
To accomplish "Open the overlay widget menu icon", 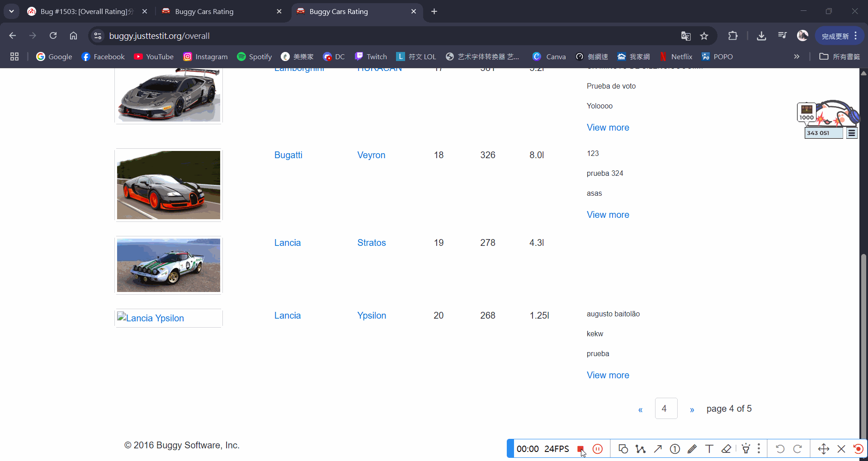I will [x=852, y=133].
